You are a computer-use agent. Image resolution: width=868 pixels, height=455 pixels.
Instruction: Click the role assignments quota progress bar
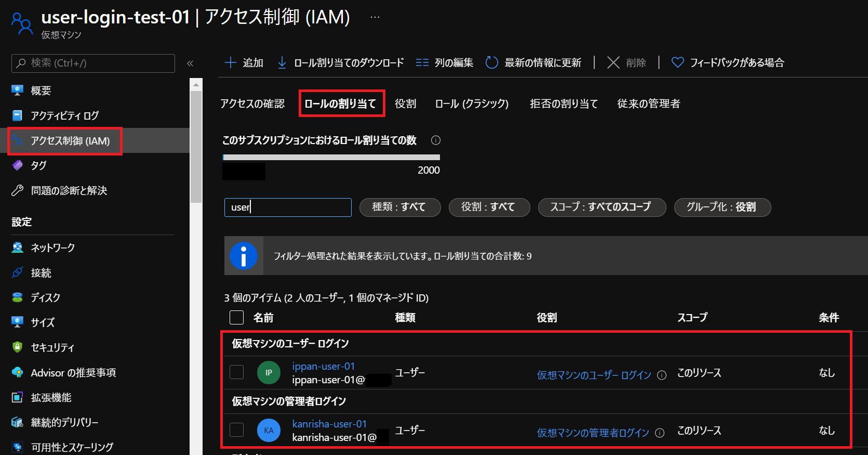click(x=331, y=157)
